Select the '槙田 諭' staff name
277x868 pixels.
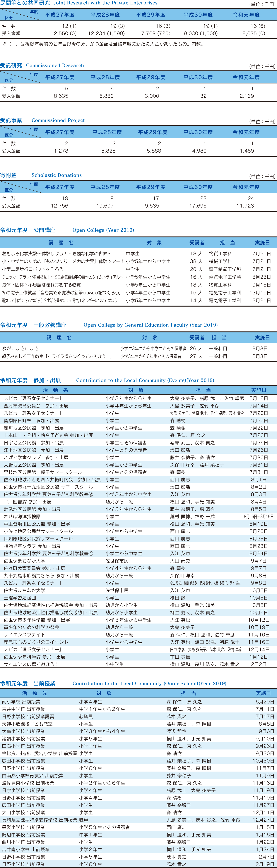coord(178,598)
